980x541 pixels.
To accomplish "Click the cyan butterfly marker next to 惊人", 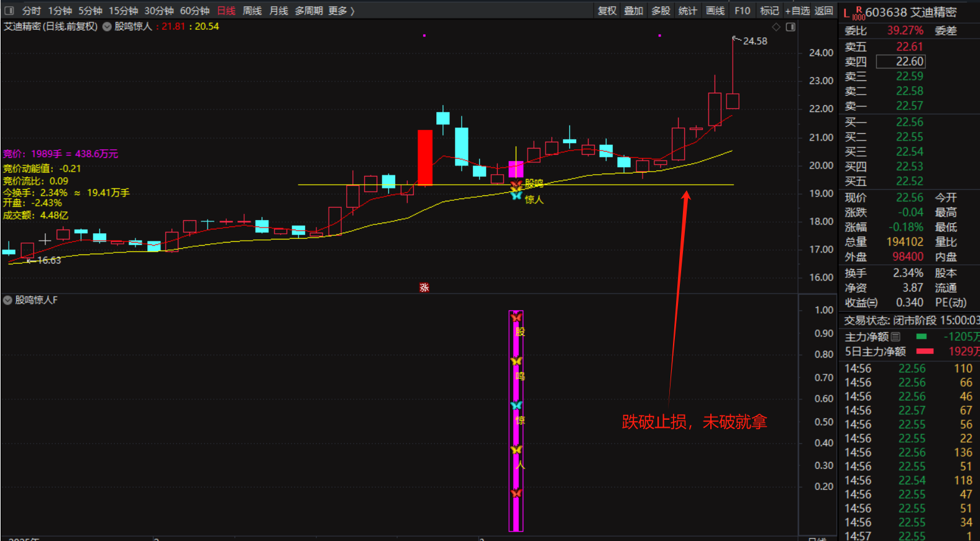I will [x=516, y=196].
